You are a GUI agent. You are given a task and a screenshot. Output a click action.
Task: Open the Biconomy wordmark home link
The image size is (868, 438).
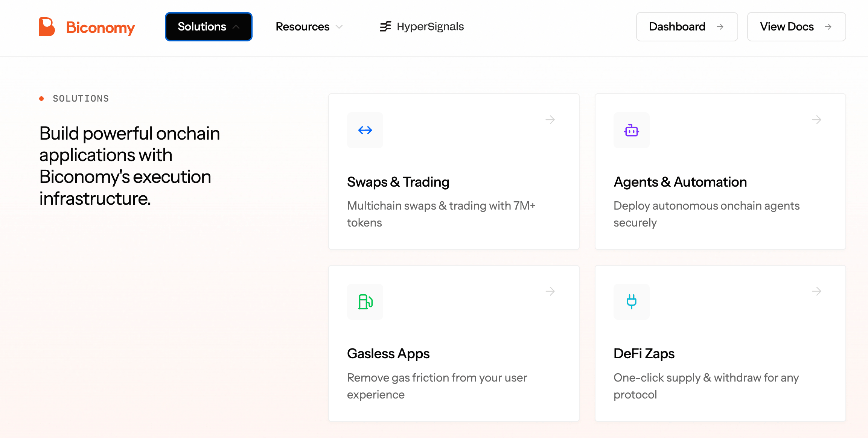coord(101,27)
